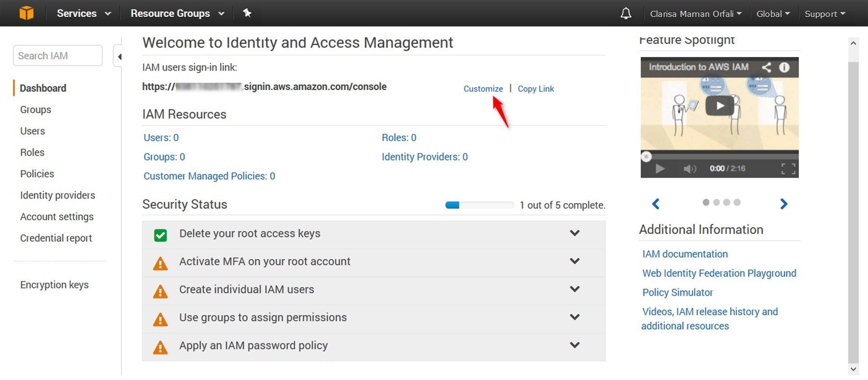Click the video info icon
This screenshot has height=380, width=868.
coord(784,67)
